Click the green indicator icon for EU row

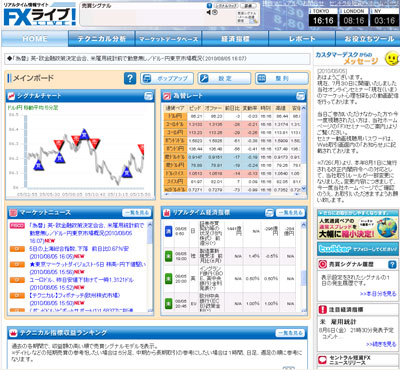(169, 303)
